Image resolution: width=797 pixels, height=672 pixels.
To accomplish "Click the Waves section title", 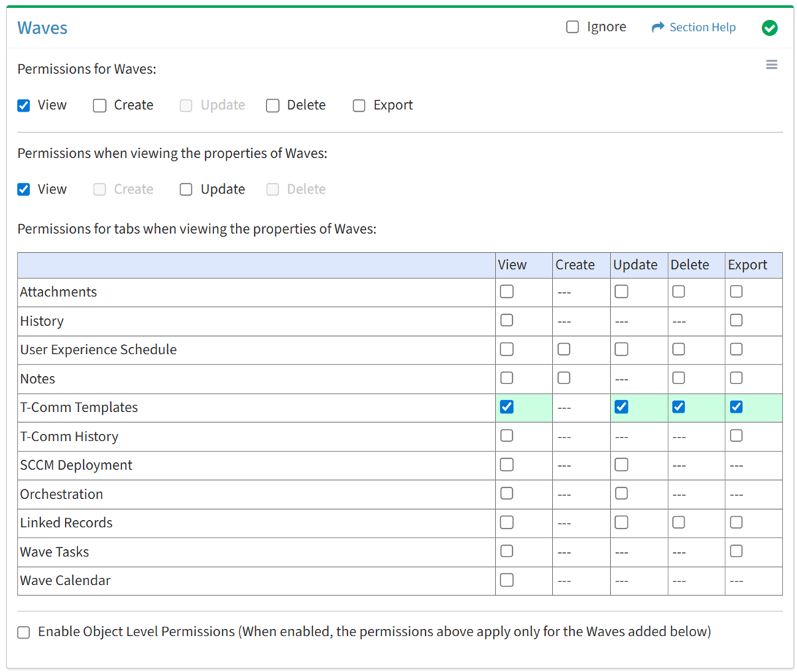I will (42, 28).
